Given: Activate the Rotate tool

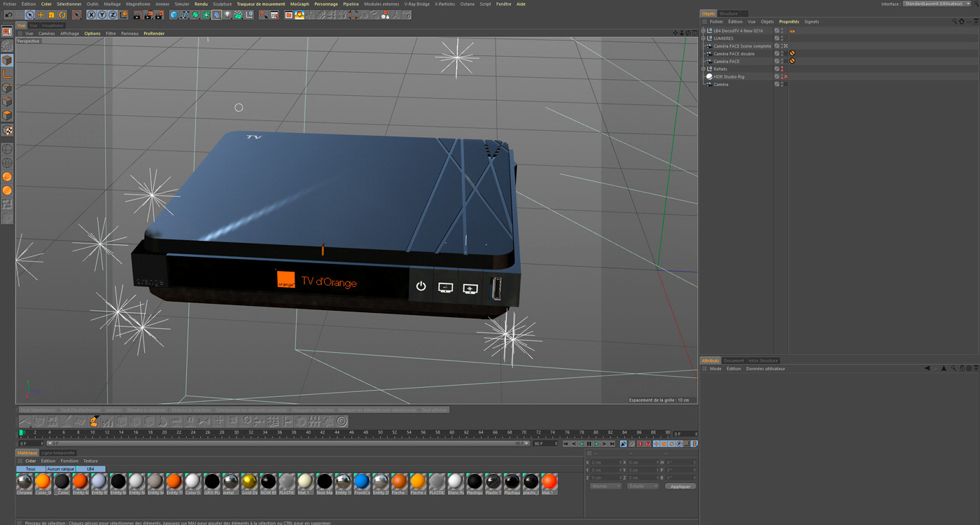Looking at the screenshot, I should pyautogui.click(x=62, y=15).
